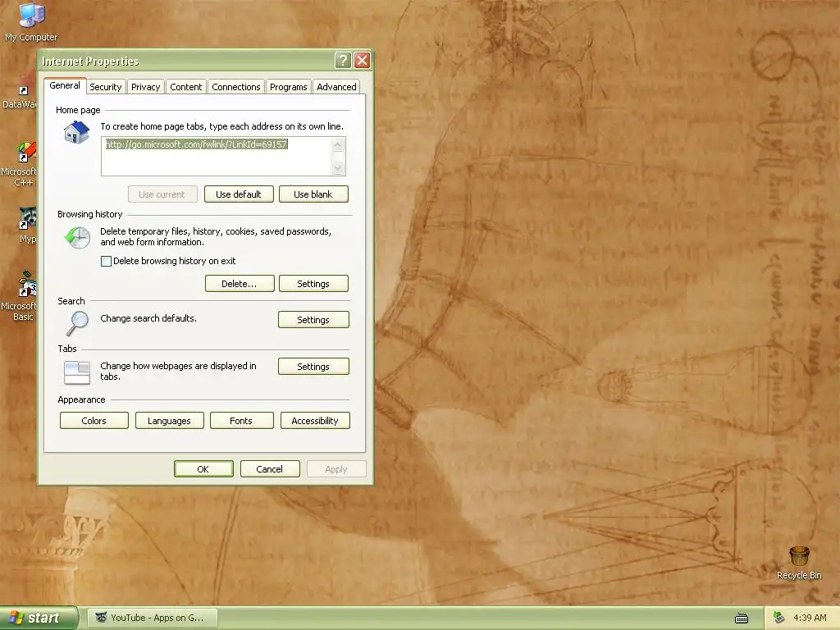Open the Windows start menu

pyautogui.click(x=39, y=618)
